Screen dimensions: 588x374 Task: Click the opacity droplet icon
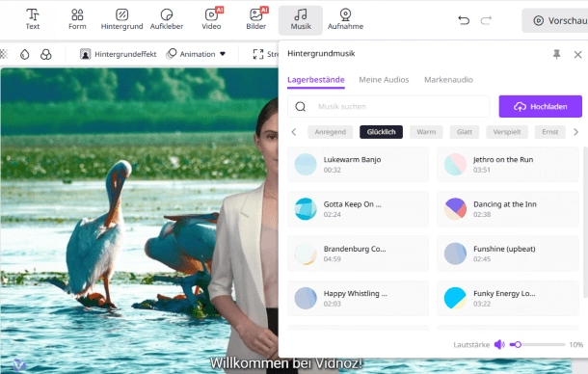(x=25, y=54)
